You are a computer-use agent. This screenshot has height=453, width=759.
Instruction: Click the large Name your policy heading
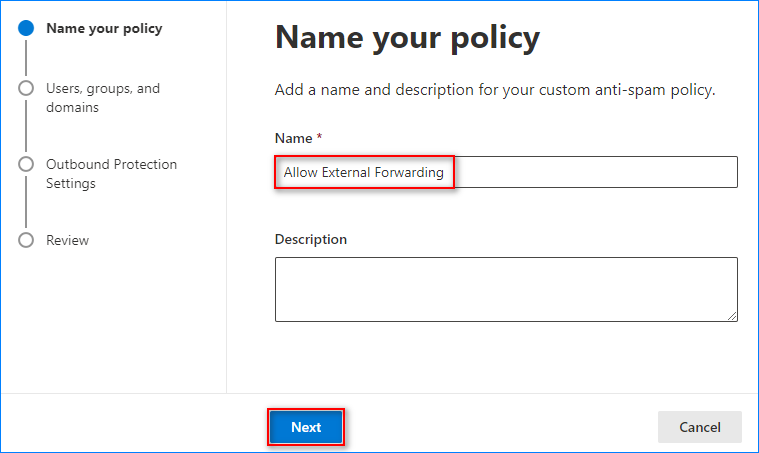pos(407,38)
